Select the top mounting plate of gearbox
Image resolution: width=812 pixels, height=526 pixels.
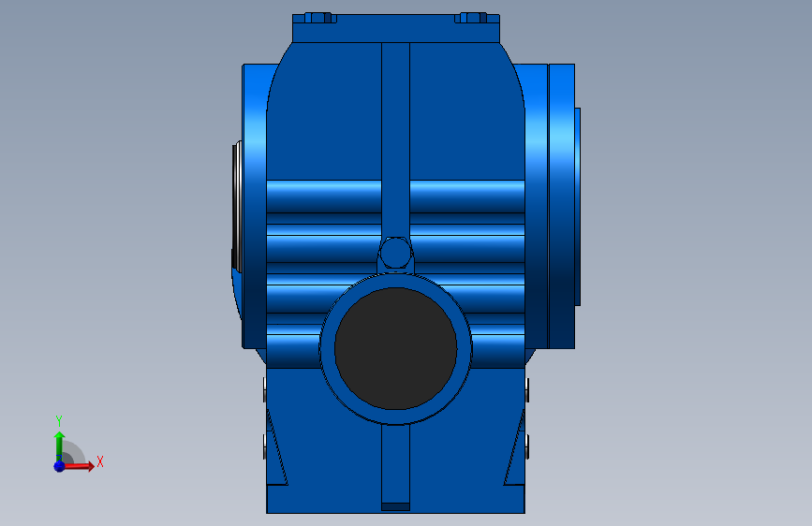[395, 28]
